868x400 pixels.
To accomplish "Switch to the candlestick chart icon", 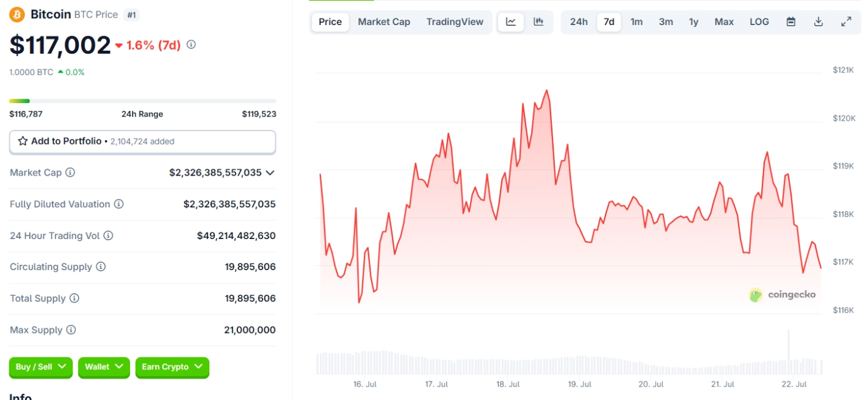I will (538, 22).
